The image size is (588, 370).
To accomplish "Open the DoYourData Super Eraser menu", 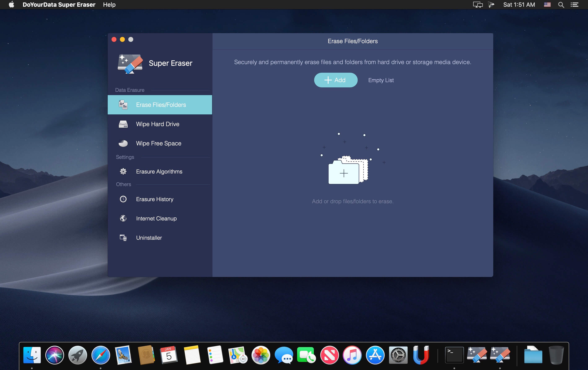I will point(59,5).
